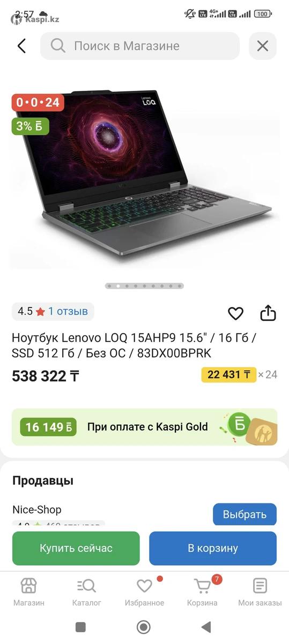Image resolution: width=289 pixels, height=644 pixels.
Task: Open Корзина cart with 7 items
Action: point(202,592)
